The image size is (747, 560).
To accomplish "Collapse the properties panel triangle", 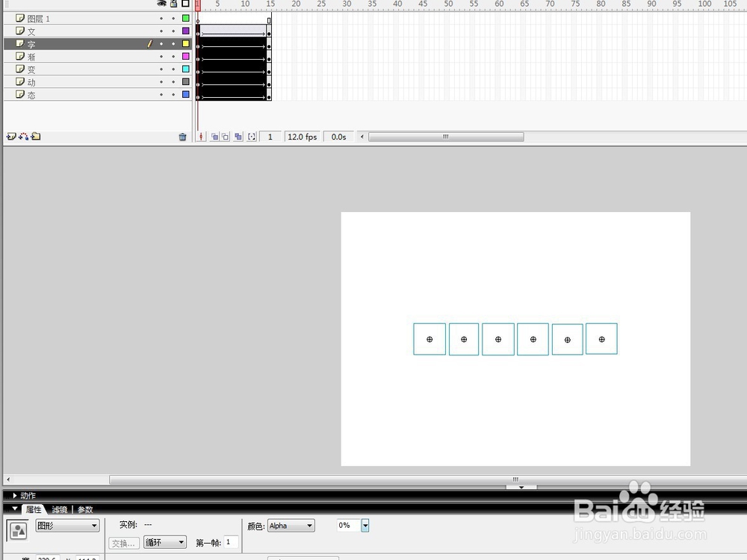I will [x=15, y=508].
